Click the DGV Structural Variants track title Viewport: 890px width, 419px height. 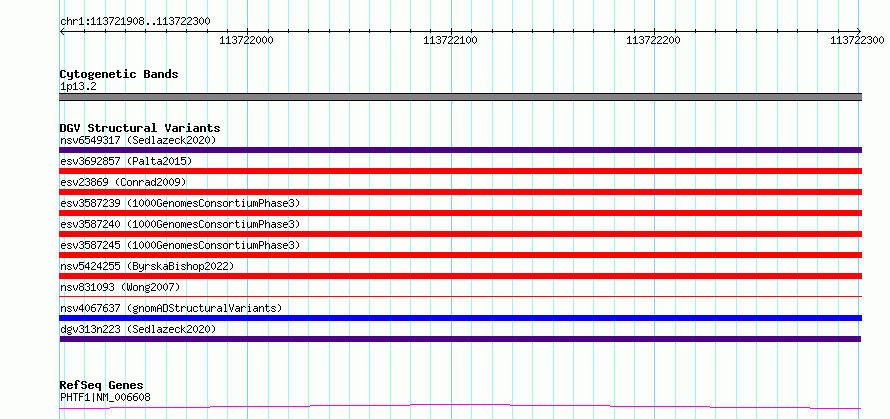140,128
